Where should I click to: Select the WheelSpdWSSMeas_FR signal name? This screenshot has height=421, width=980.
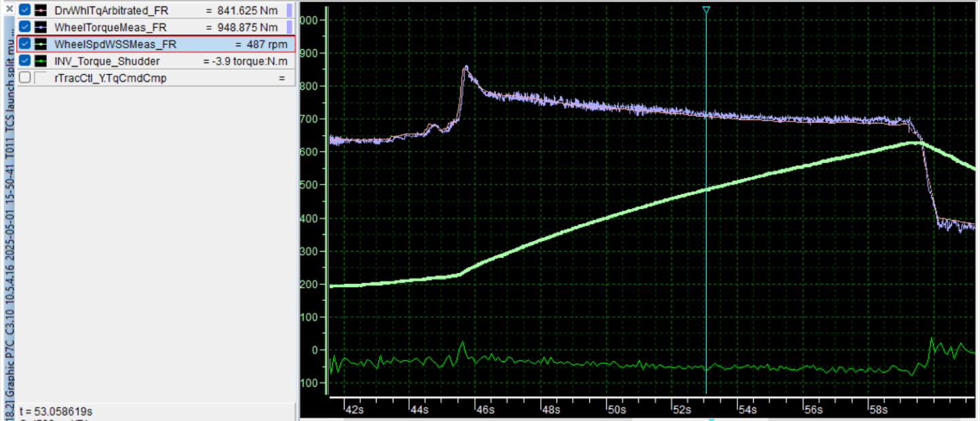pyautogui.click(x=115, y=45)
